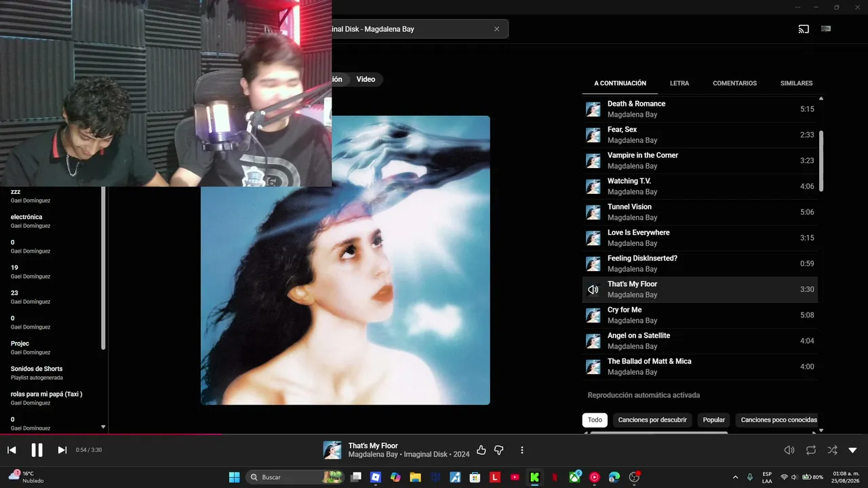Pause the current song
Viewport: 868px width, 488px height.
click(37, 450)
